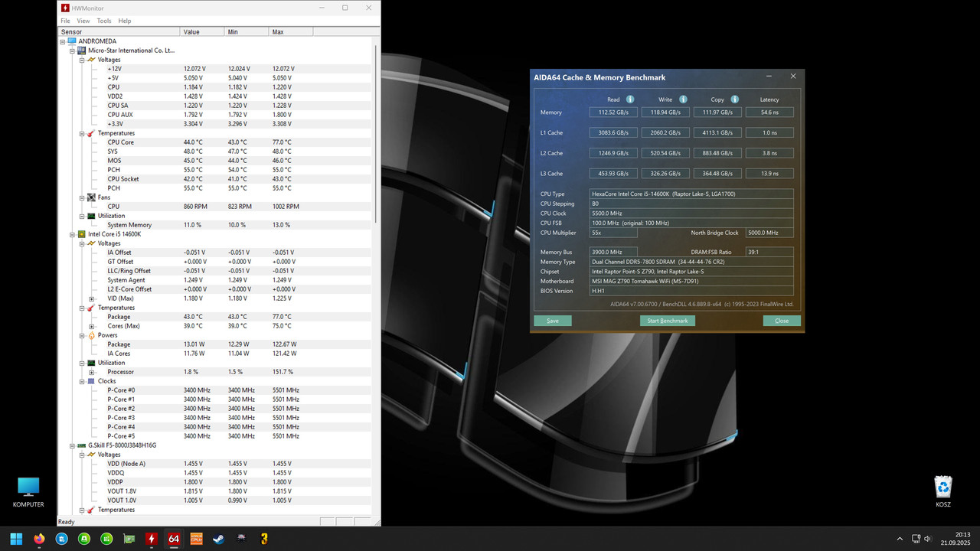Select the KOMPUTER desktop icon

pos(28,492)
